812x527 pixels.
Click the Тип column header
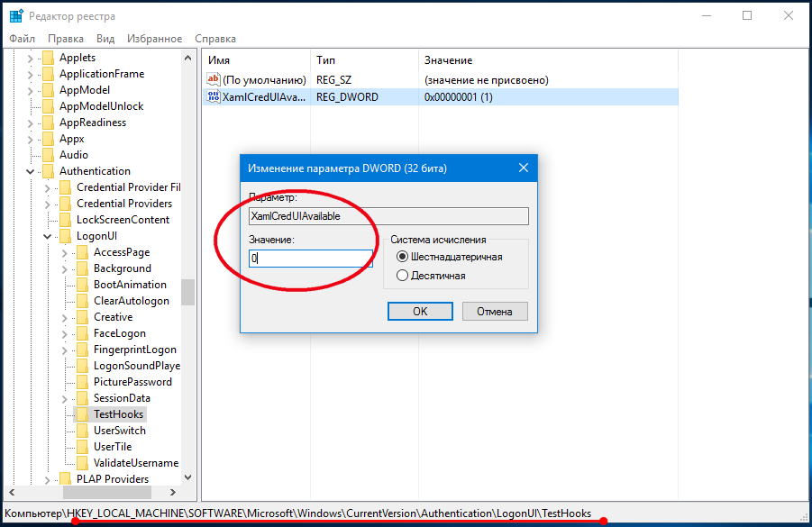click(364, 60)
